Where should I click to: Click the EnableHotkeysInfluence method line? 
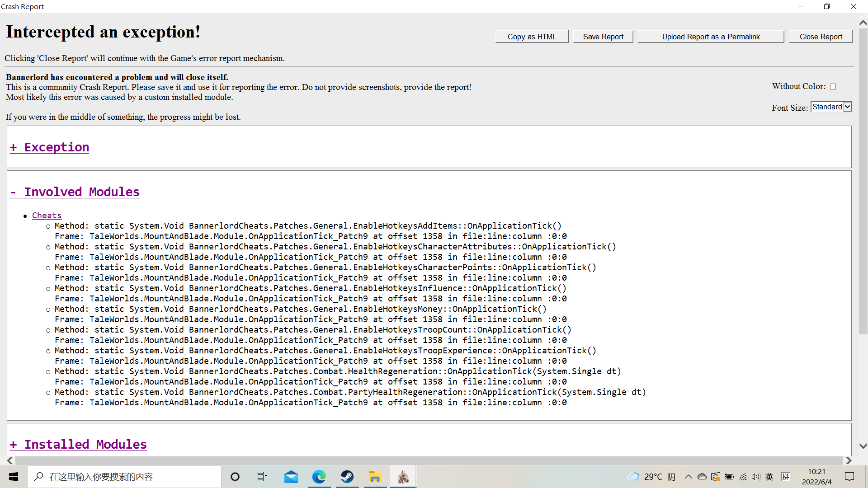pyautogui.click(x=311, y=288)
